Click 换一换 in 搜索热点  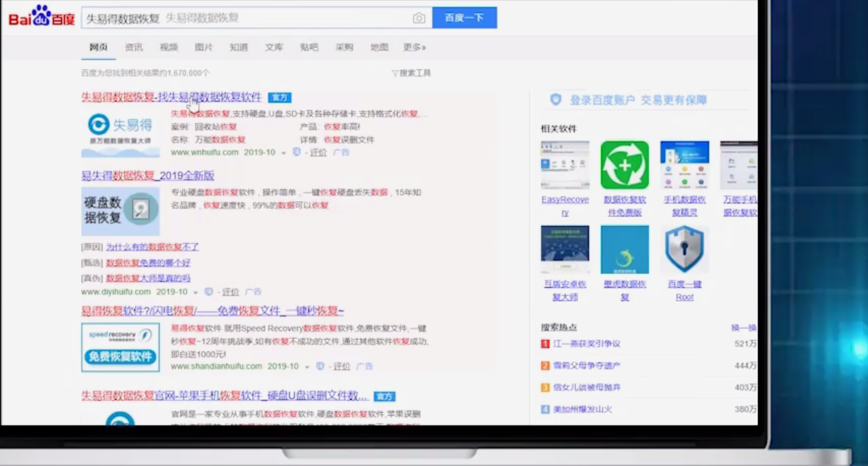(x=744, y=328)
